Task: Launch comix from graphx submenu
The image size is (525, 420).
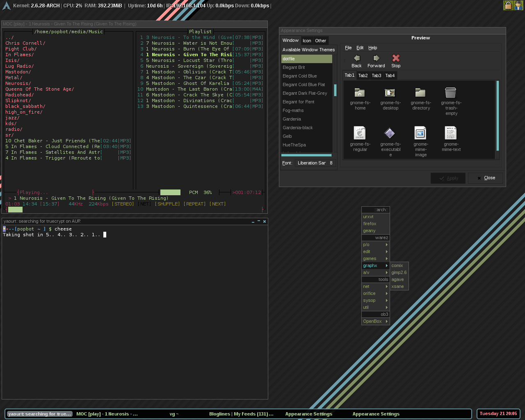Action: (399, 265)
